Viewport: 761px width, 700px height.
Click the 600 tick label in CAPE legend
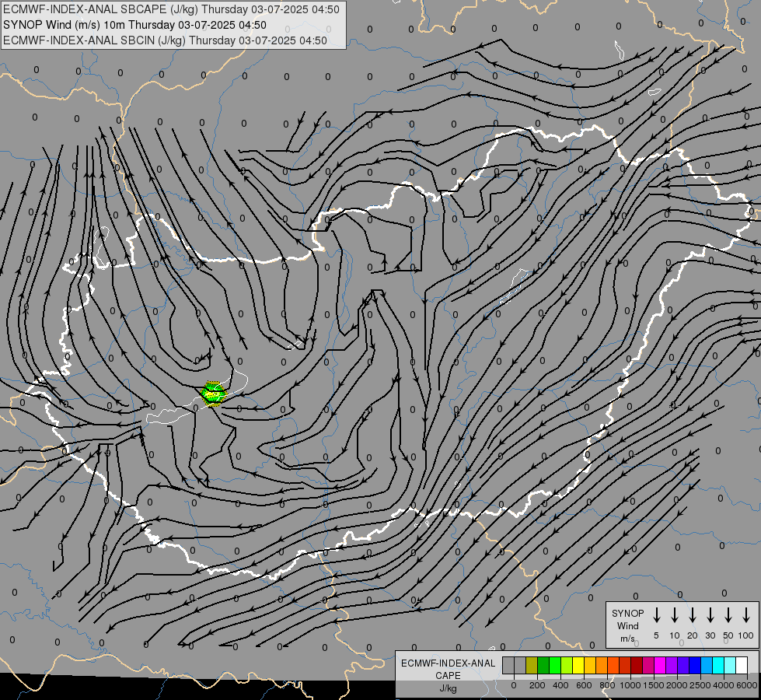pos(584,685)
